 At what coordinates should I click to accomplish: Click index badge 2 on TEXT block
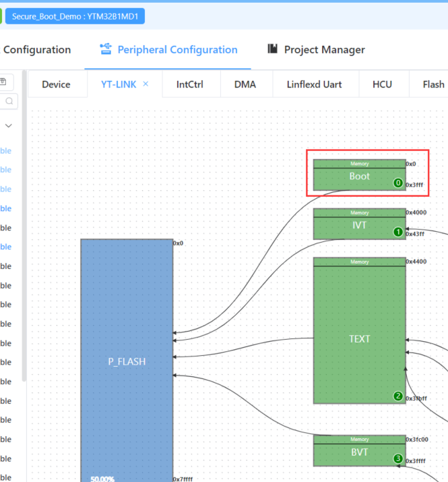point(398,396)
